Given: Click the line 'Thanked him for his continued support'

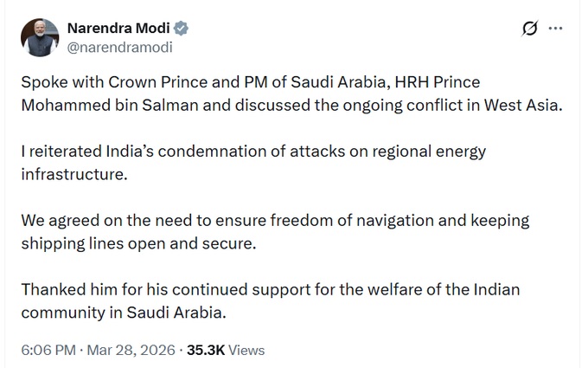Looking at the screenshot, I should pos(259,288).
